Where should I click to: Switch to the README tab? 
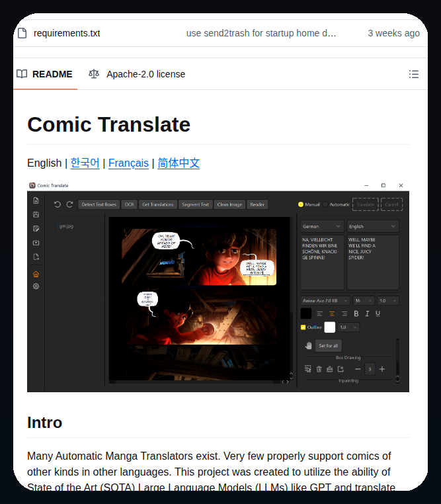click(45, 74)
